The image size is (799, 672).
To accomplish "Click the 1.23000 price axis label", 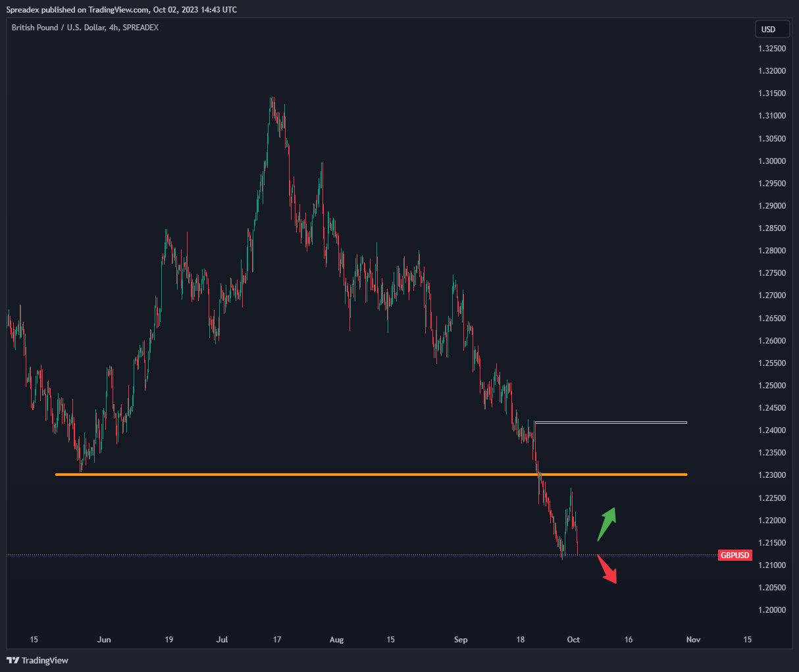I will [771, 475].
